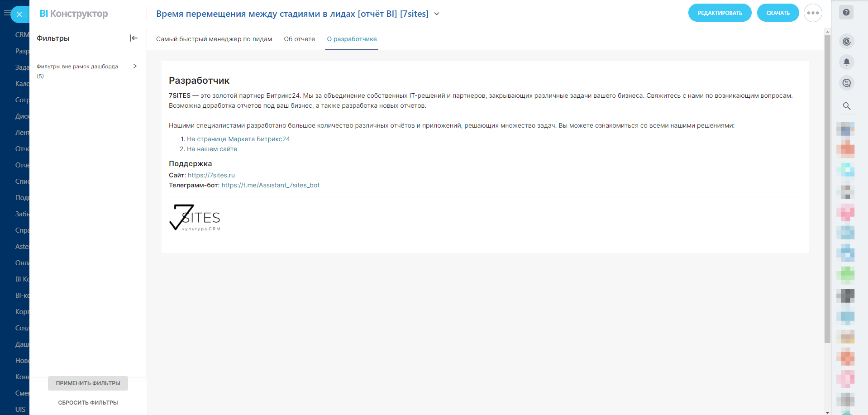Close the BI Конструктор side panel
Screen dimensions: 868x415
(x=19, y=14)
